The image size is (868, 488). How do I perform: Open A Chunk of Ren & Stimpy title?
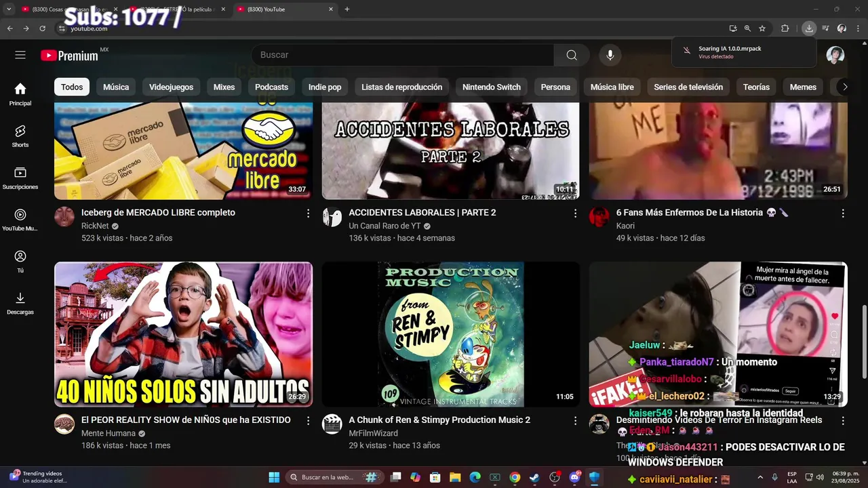(439, 420)
